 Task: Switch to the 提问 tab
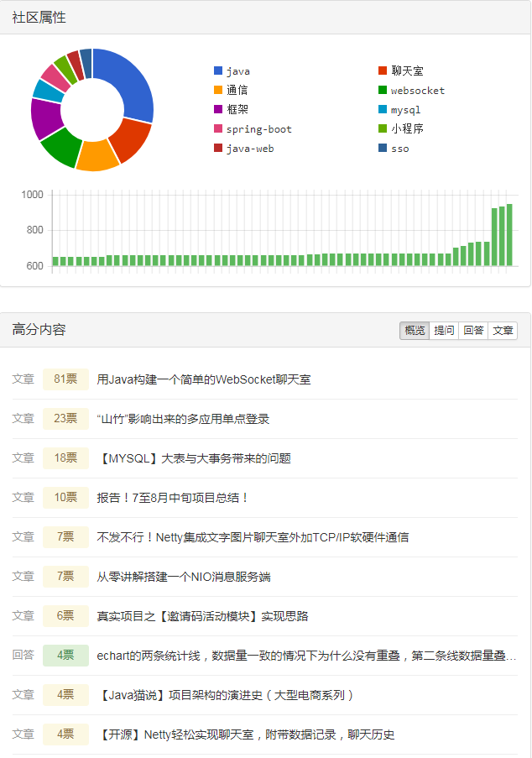pos(444,330)
